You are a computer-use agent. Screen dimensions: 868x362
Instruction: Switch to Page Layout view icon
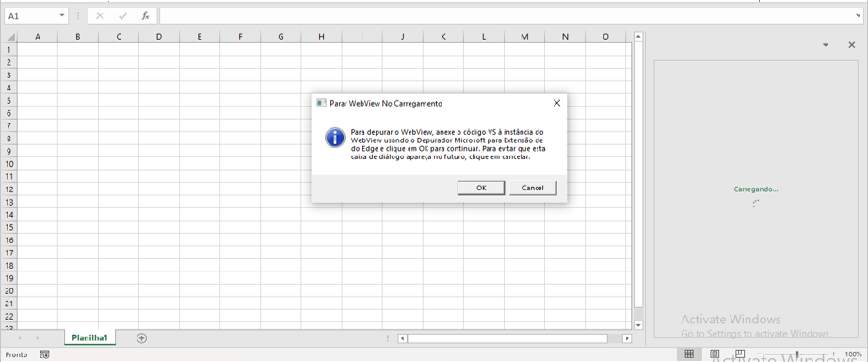coord(715,354)
